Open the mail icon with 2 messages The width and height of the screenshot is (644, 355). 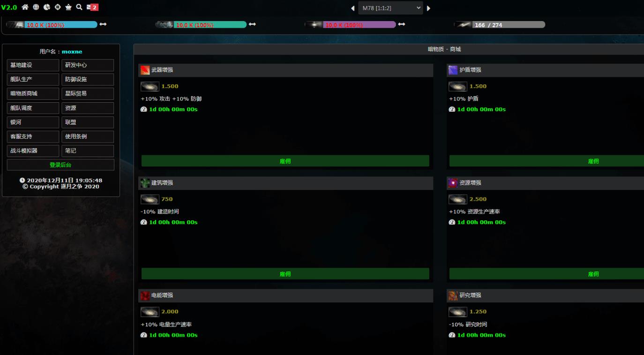tap(92, 7)
